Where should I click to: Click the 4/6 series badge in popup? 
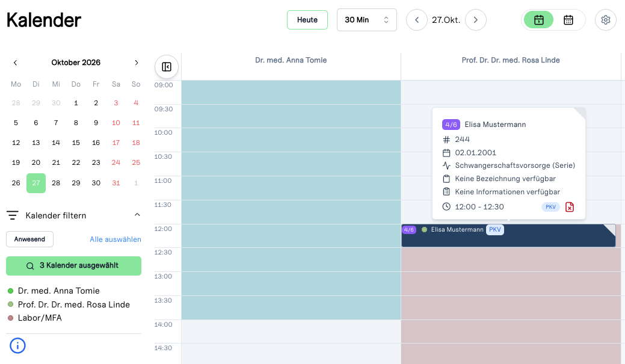click(451, 125)
